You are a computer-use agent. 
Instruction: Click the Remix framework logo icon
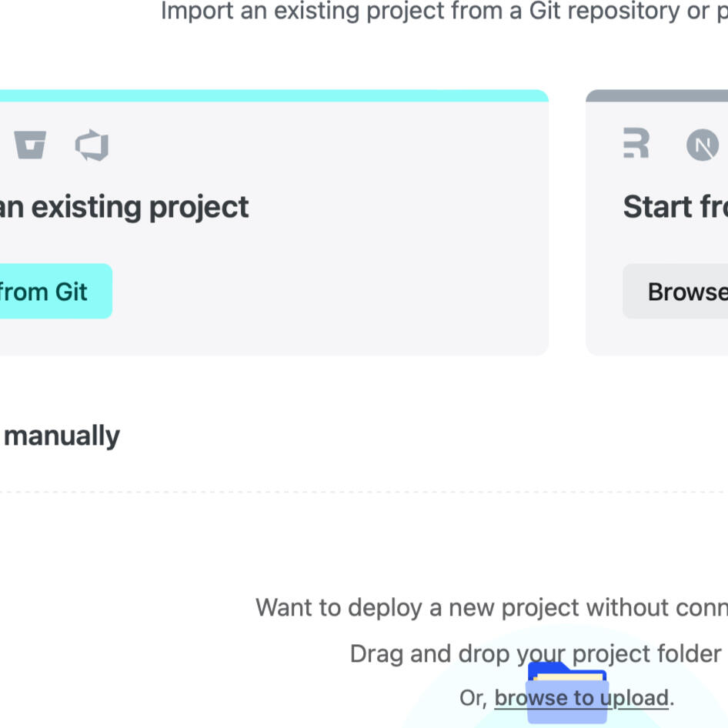click(x=636, y=144)
